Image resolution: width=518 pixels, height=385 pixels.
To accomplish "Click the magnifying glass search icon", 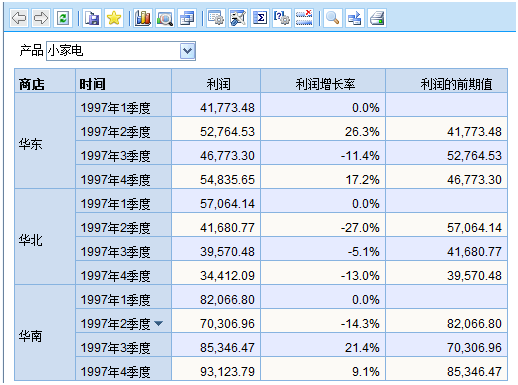I will (x=332, y=18).
